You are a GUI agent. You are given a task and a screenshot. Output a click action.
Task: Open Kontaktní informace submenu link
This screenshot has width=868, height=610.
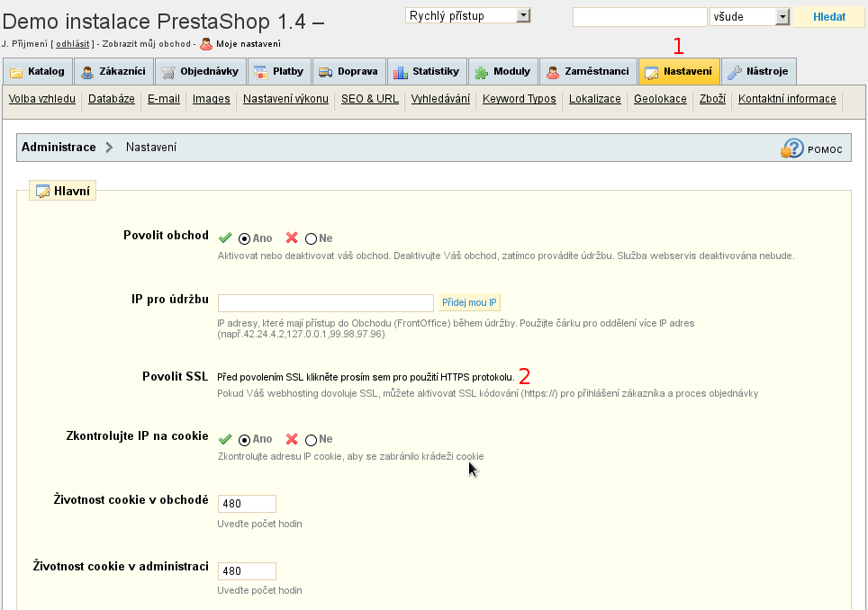point(787,99)
